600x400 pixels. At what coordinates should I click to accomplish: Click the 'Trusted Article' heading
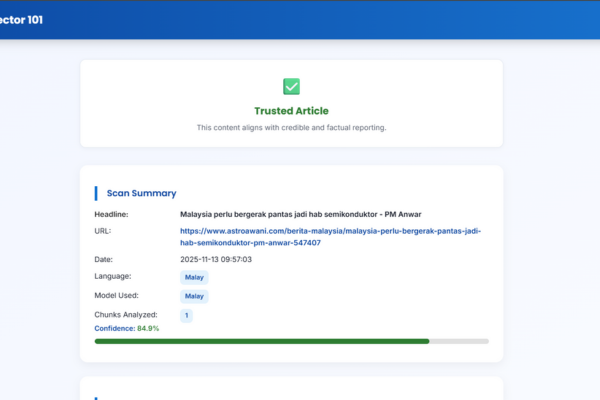291,111
